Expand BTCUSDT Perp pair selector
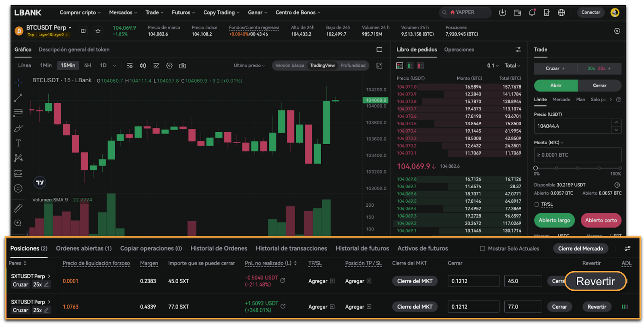 point(49,28)
